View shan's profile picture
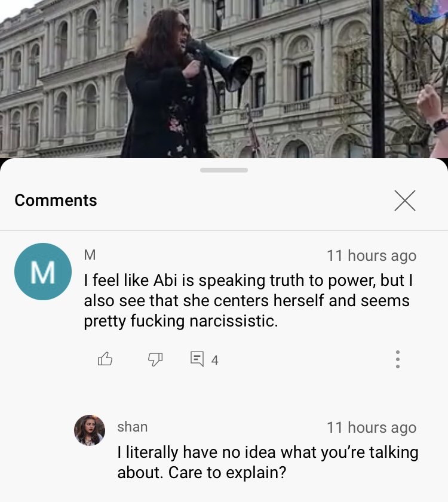The height and width of the screenshot is (502, 448). pos(90,430)
